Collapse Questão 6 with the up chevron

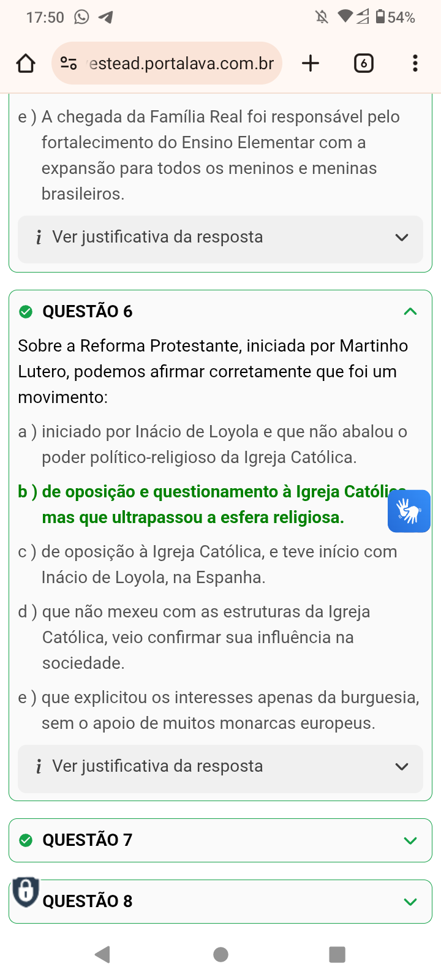click(410, 311)
